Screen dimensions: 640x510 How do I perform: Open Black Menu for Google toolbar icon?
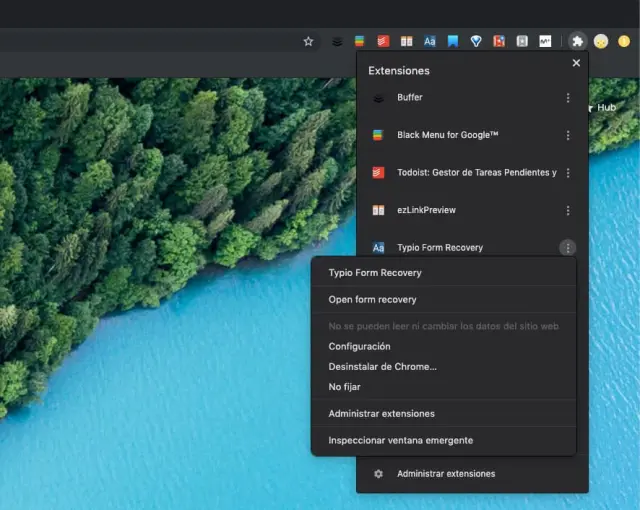(x=360, y=41)
